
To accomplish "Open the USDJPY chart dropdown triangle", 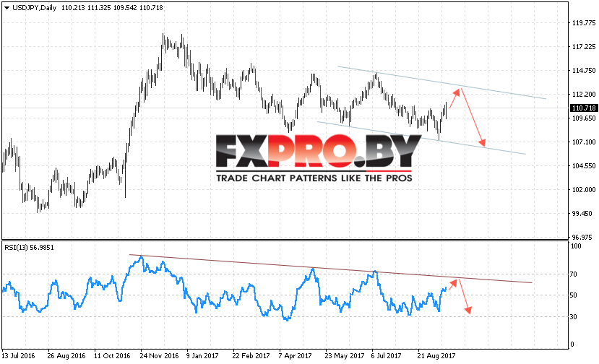I will [x=7, y=8].
